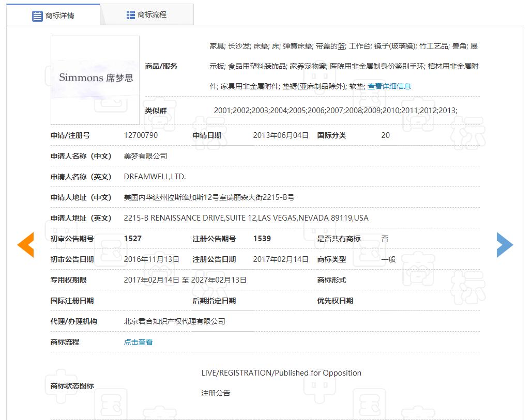This screenshot has height=420, width=532.
Task: Switch to the 商标详情 tab
Action: (x=53, y=15)
